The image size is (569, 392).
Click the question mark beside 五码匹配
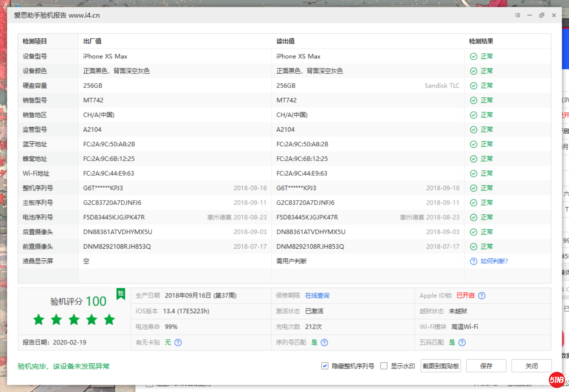[x=462, y=342]
